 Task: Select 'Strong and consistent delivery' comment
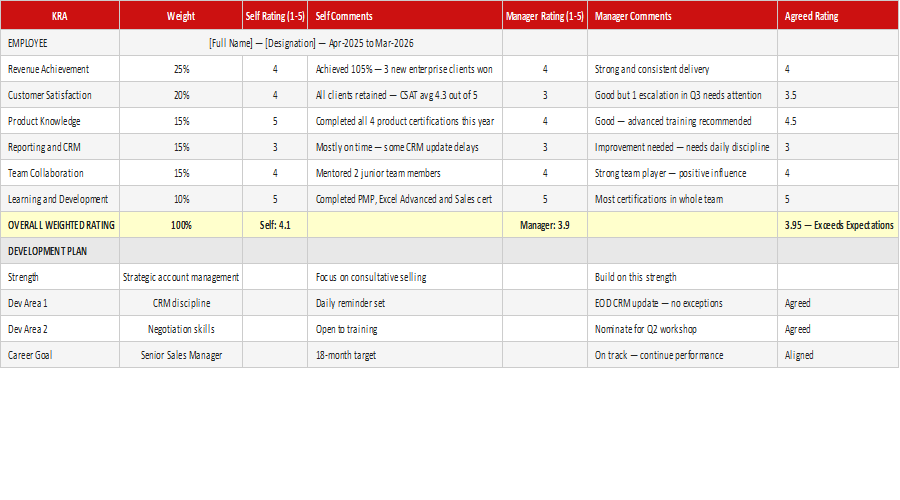click(682, 69)
